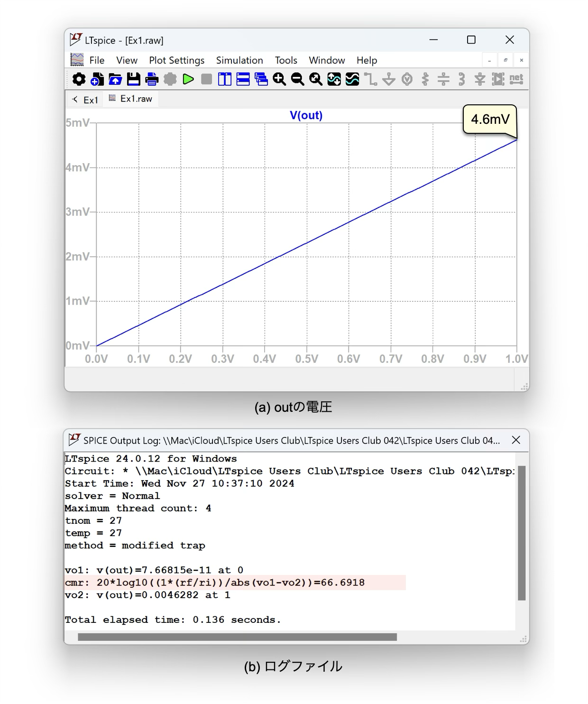Select the Wire tool
Viewport: 588px width, 704px height.
point(370,79)
